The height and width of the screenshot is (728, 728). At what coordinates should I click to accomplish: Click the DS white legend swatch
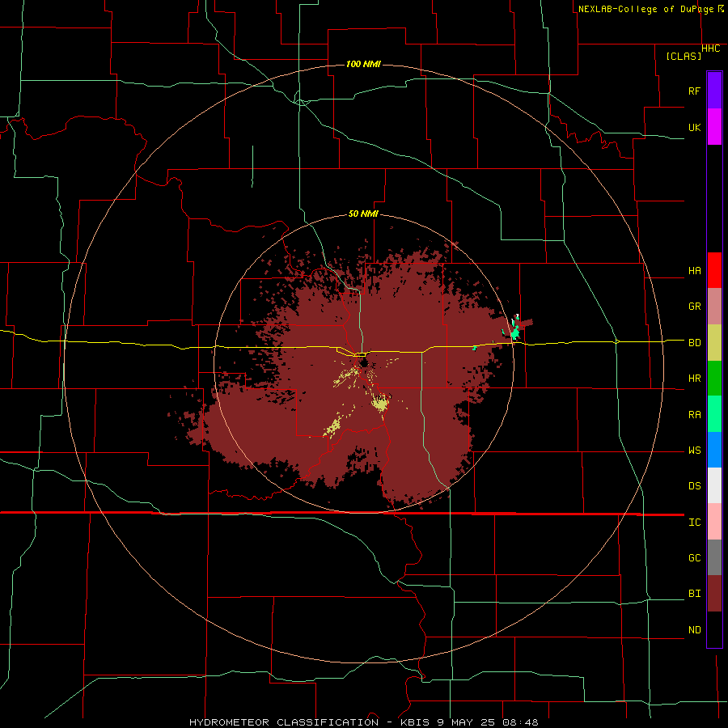click(714, 485)
